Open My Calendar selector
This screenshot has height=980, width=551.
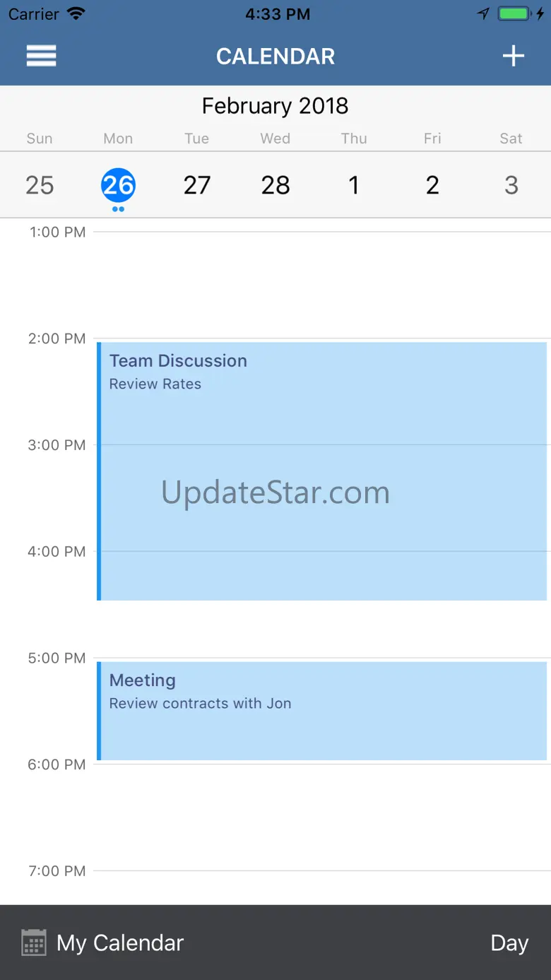point(120,943)
